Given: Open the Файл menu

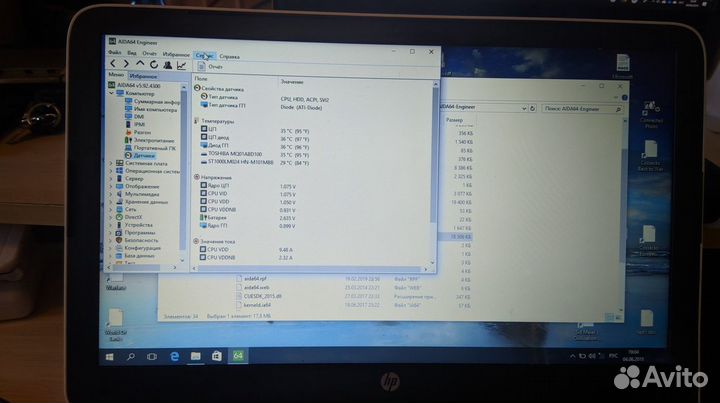Looking at the screenshot, I should click(x=114, y=52).
